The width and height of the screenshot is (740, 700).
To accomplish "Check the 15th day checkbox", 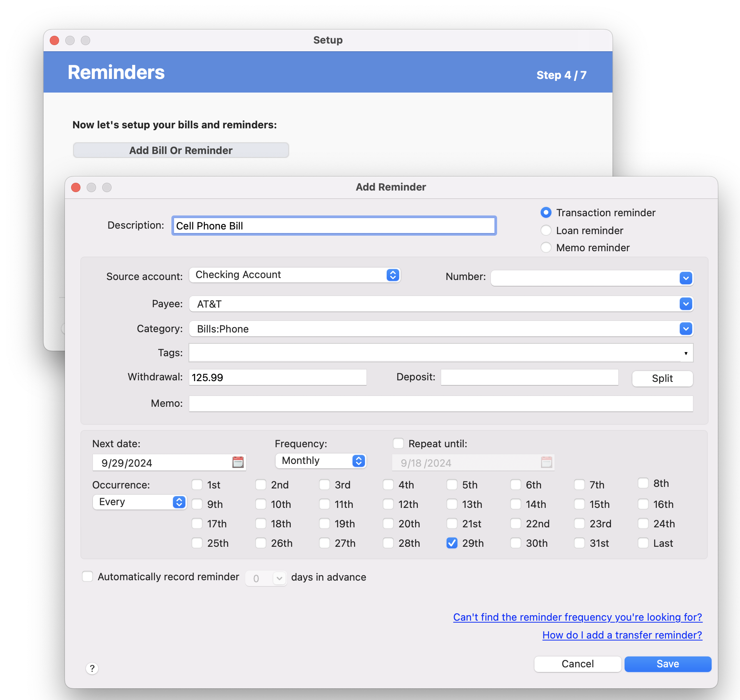I will (579, 504).
